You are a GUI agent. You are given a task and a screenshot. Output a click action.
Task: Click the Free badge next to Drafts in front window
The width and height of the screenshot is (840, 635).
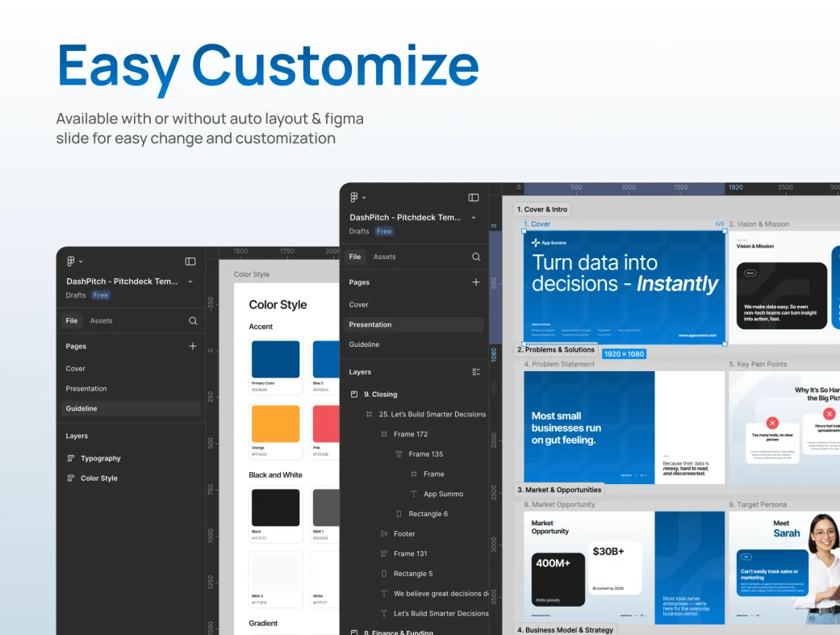(x=384, y=232)
